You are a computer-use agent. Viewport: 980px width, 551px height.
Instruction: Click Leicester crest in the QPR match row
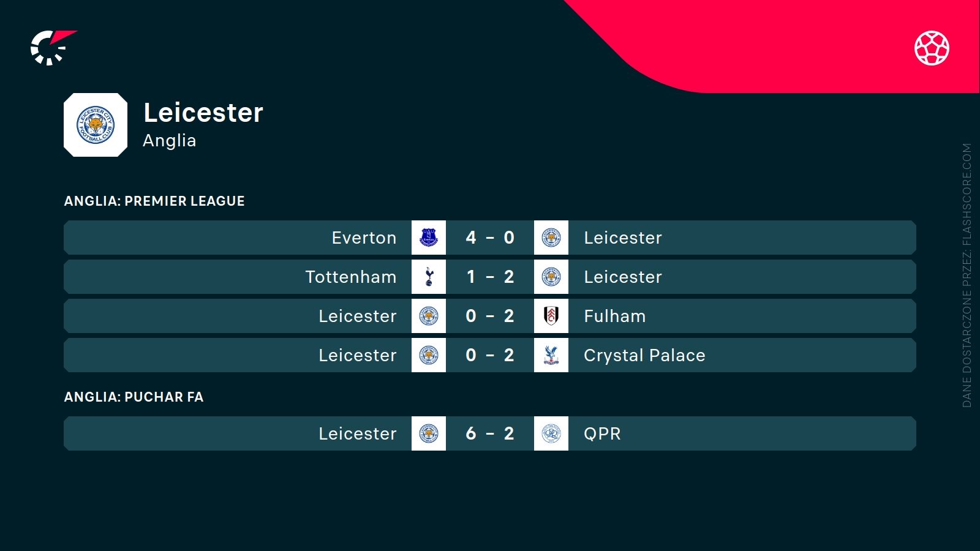click(x=429, y=433)
